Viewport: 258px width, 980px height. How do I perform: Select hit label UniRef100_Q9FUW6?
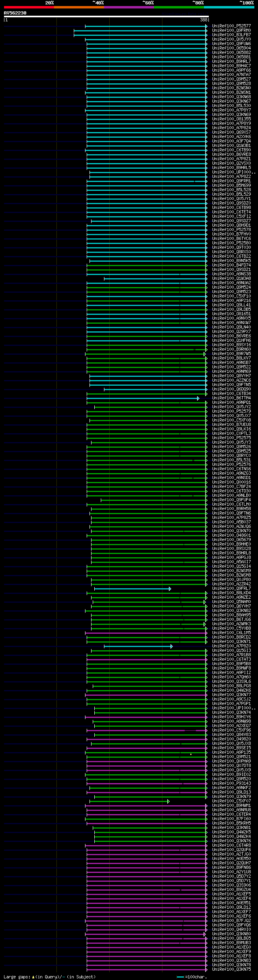click(x=231, y=44)
